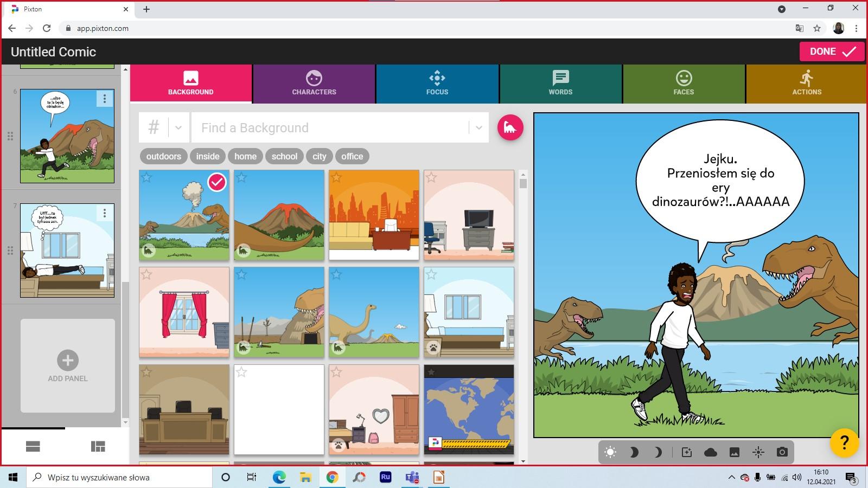868x488 pixels.
Task: Choose the world map background thumbnail
Action: (x=469, y=410)
